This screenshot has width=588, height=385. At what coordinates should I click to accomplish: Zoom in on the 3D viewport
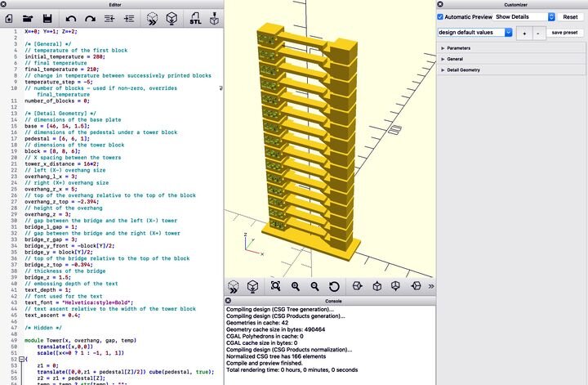tap(295, 286)
